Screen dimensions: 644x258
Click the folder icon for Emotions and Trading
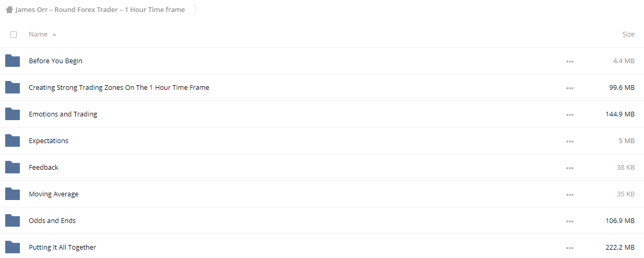(13, 114)
